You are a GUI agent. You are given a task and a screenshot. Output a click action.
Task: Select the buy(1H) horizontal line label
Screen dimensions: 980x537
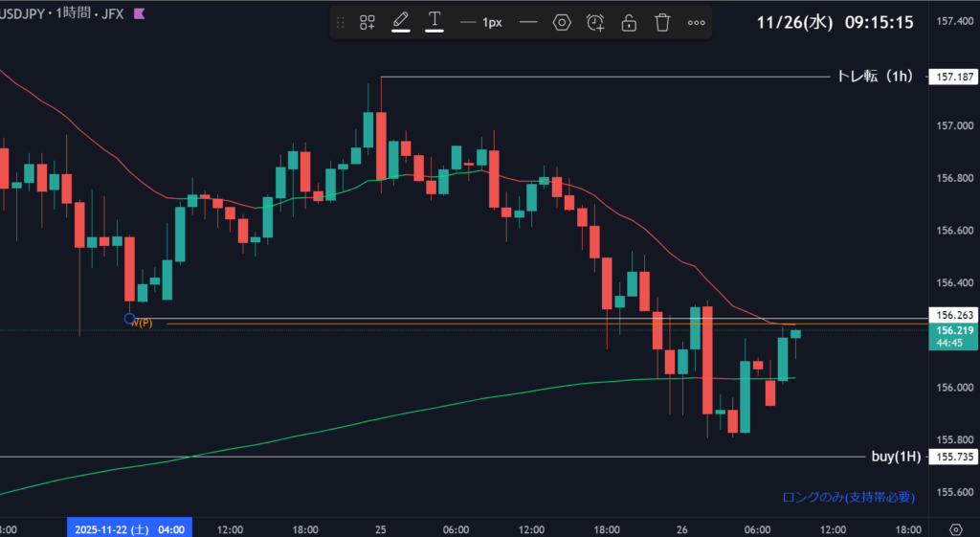(x=896, y=458)
